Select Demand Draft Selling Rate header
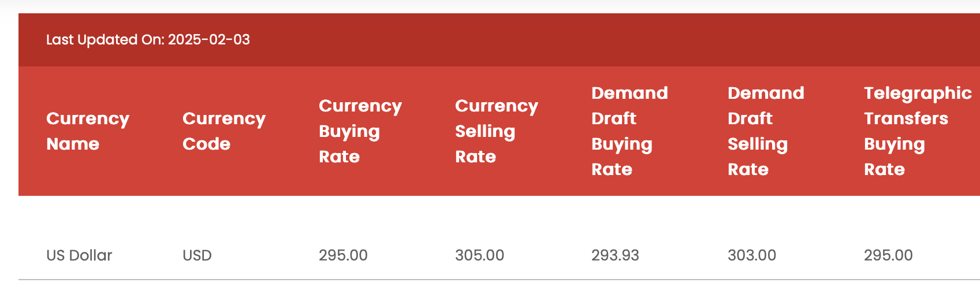The width and height of the screenshot is (980, 290). (766, 131)
